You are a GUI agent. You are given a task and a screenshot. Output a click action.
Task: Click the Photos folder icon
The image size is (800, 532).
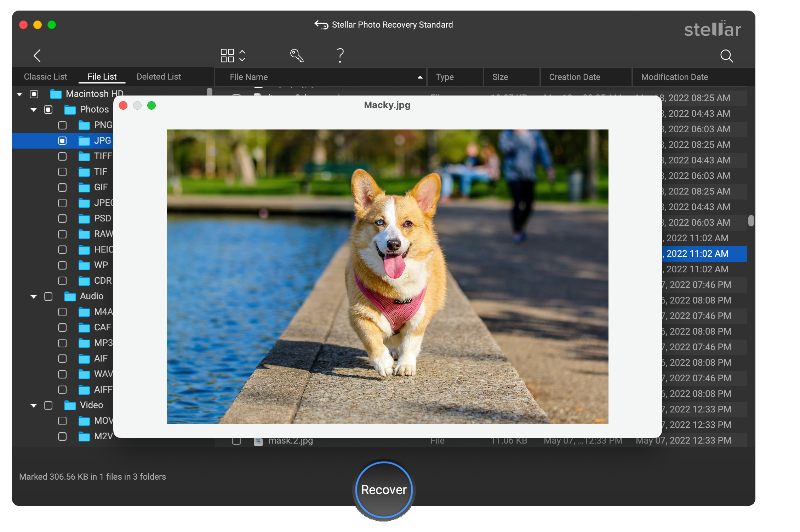[x=70, y=110]
